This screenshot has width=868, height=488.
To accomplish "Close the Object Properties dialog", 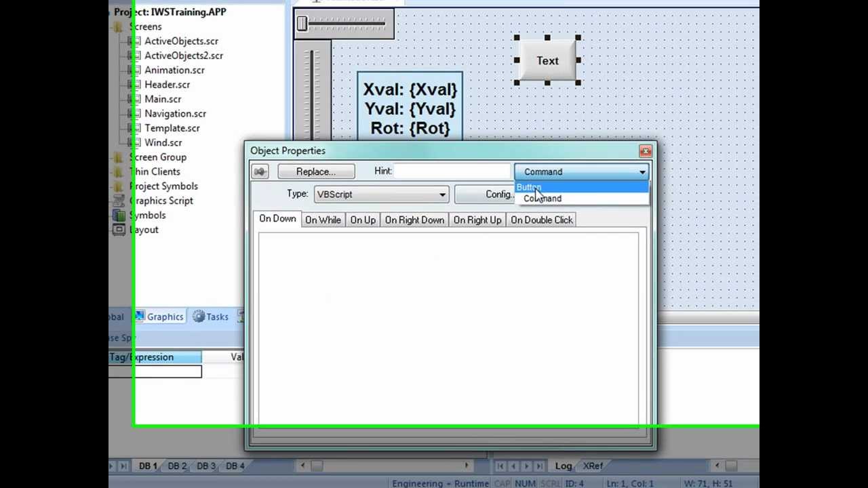I will click(645, 150).
